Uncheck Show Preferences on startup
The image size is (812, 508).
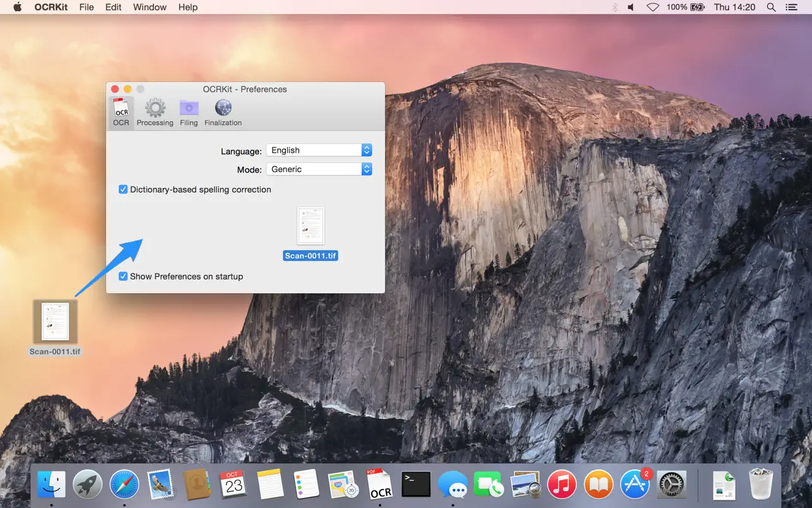click(x=123, y=277)
